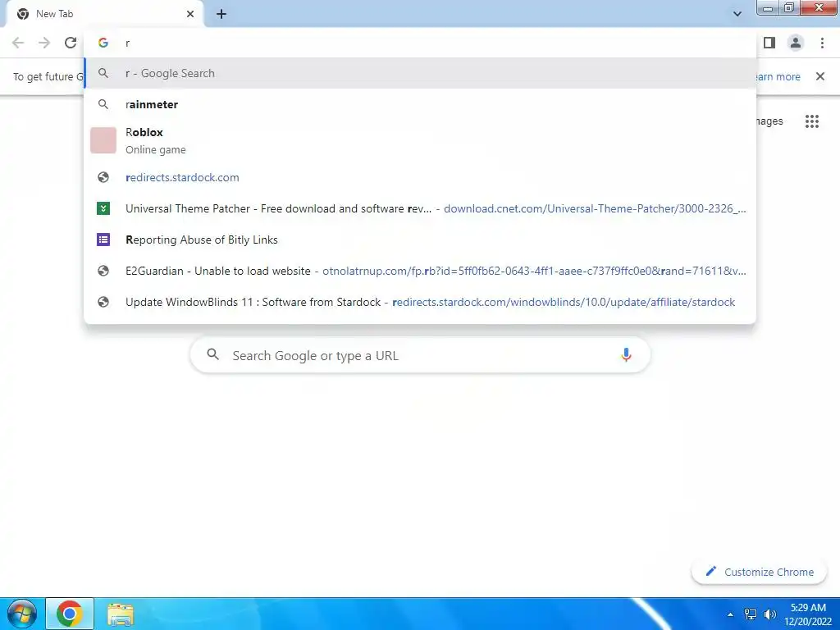Open Reporting Abuse of Bitly Links suggestion

tap(420, 240)
